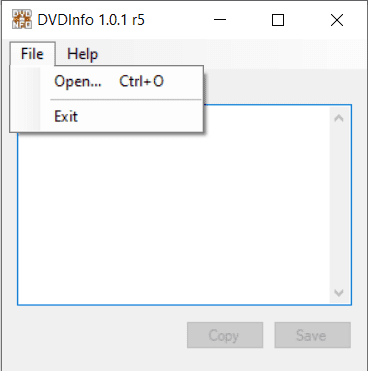Minimize the DVDInfo window
Viewport: 368px width, 371px height.
click(220, 20)
